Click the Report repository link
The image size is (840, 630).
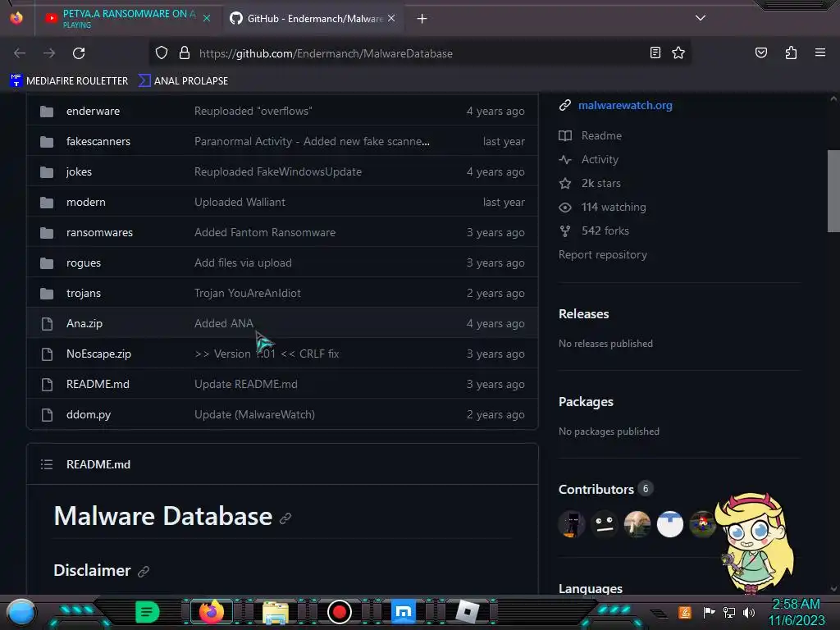(x=602, y=255)
